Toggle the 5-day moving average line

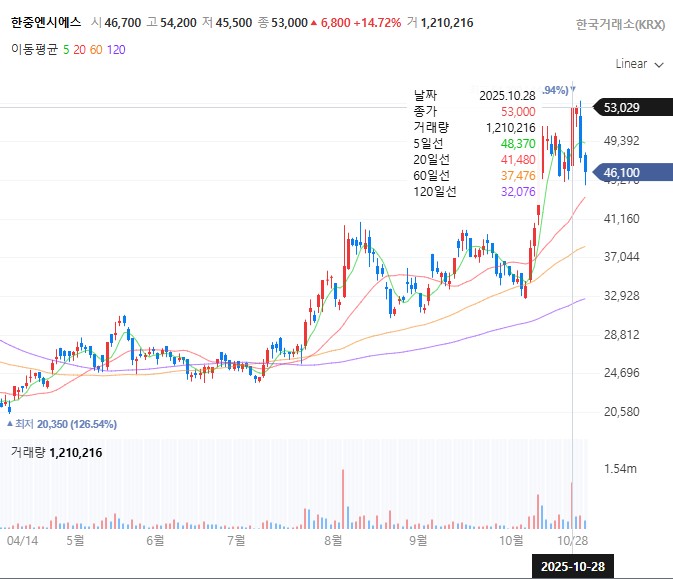click(65, 49)
